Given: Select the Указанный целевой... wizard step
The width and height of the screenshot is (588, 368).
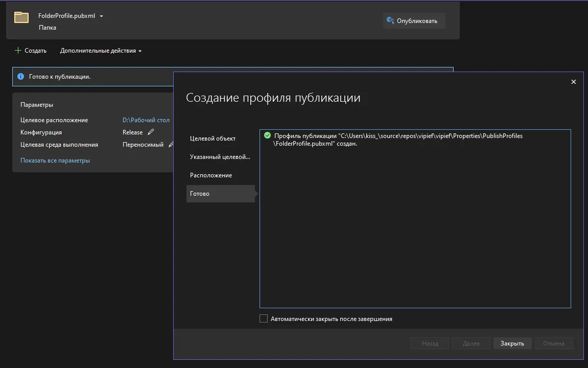Looking at the screenshot, I should 221,157.
